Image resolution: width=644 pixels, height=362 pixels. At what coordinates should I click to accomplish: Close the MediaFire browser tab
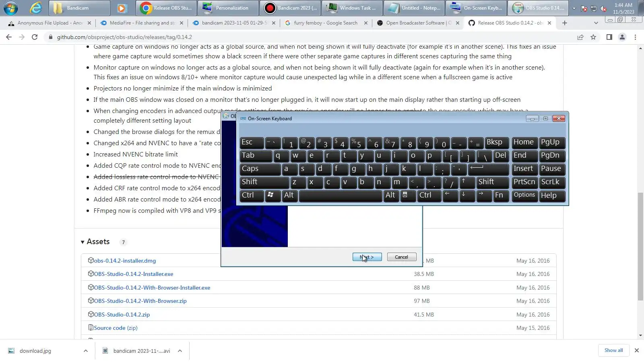click(x=182, y=23)
